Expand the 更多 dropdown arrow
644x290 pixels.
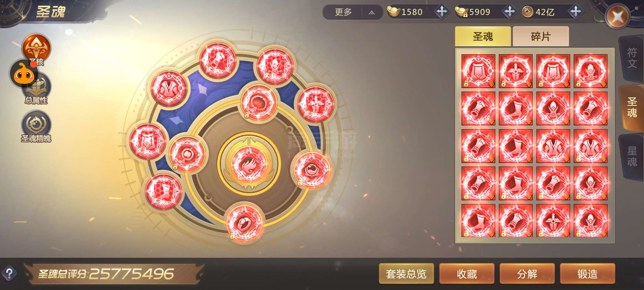coord(372,12)
